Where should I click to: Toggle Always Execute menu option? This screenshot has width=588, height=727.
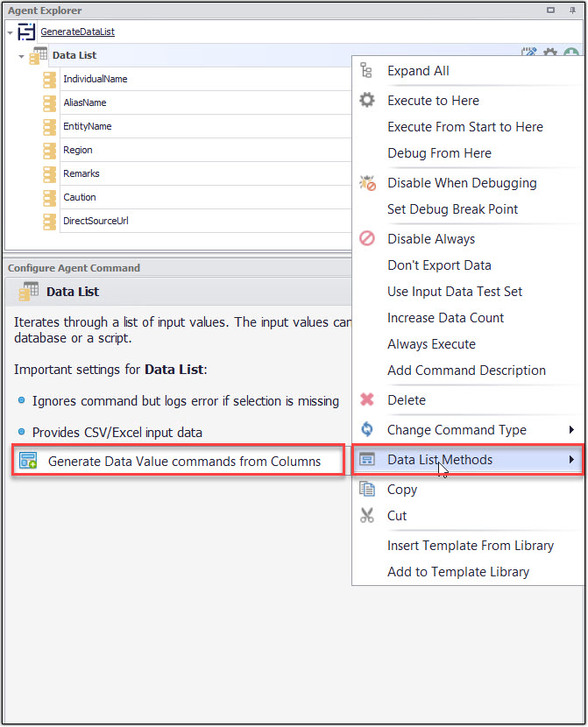click(431, 344)
